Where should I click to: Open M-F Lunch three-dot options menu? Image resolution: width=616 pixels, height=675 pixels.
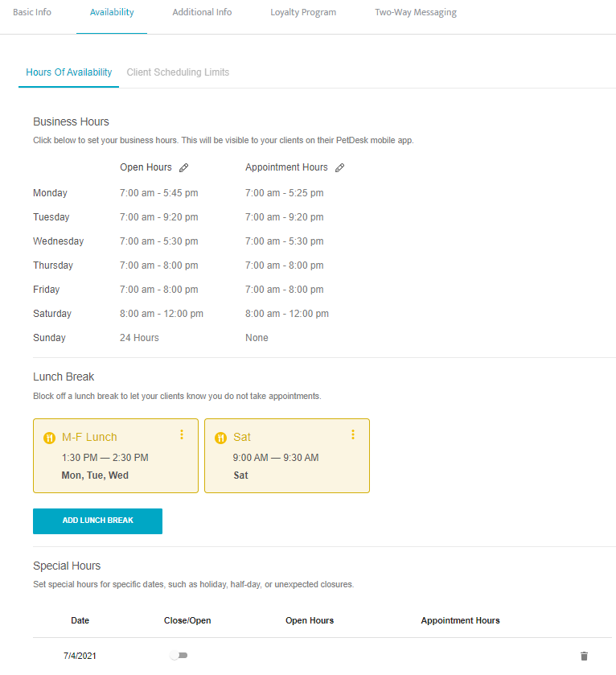[x=182, y=434]
